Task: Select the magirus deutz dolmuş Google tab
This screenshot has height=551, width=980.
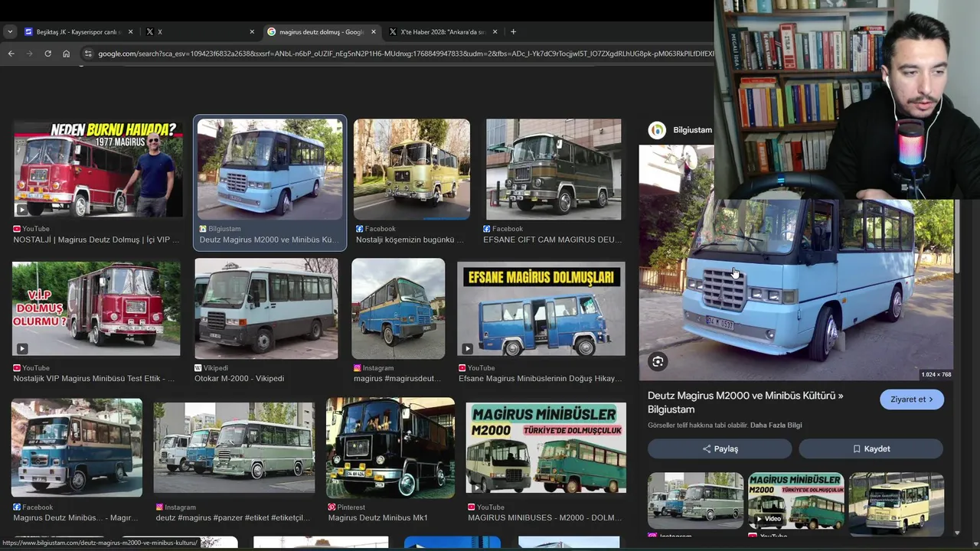Action: coord(321,32)
